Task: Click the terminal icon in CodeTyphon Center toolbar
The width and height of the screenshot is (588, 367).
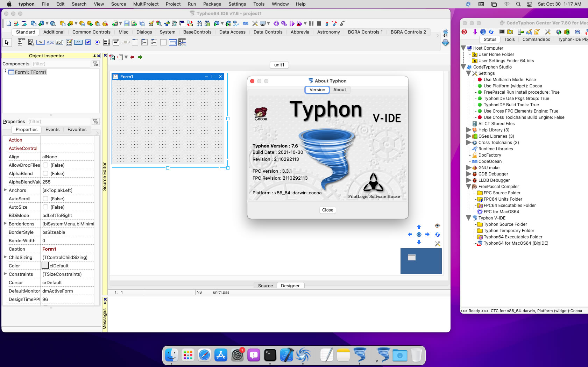Action: click(x=502, y=32)
